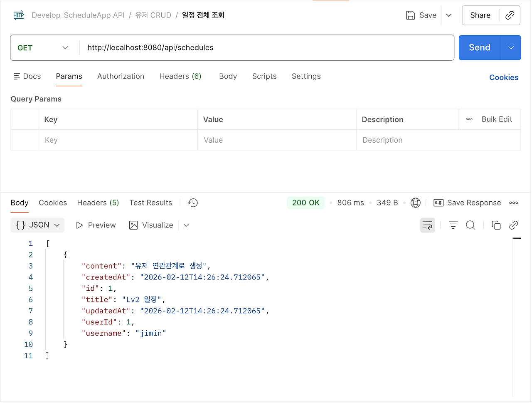Image resolution: width=532 pixels, height=403 pixels.
Task: Click the query param Value input
Action: click(277, 140)
